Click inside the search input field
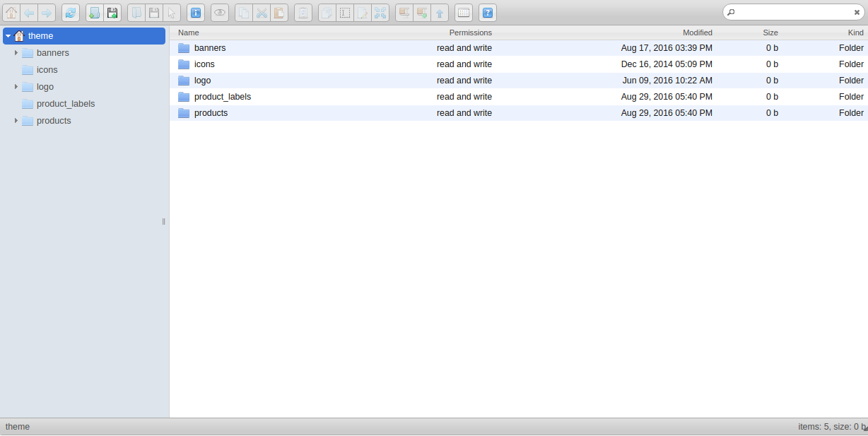 [793, 12]
